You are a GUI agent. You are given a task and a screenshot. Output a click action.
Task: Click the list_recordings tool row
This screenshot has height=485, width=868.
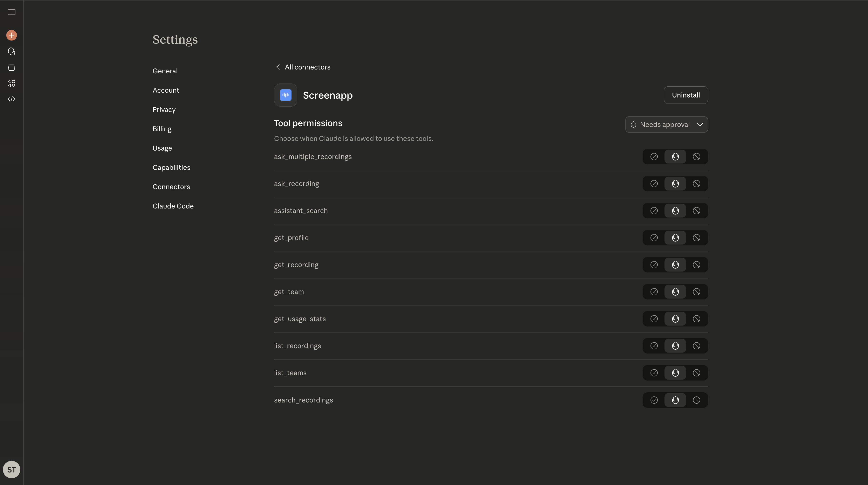tap(297, 345)
